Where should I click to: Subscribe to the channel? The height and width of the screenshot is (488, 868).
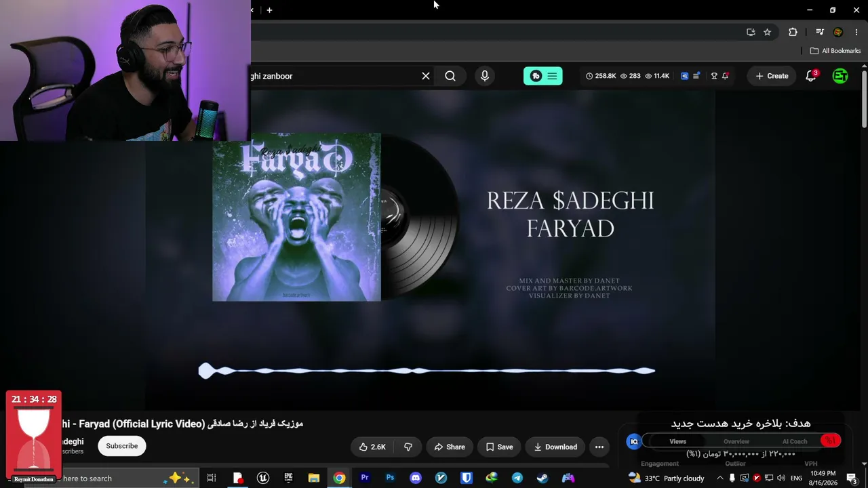122,446
